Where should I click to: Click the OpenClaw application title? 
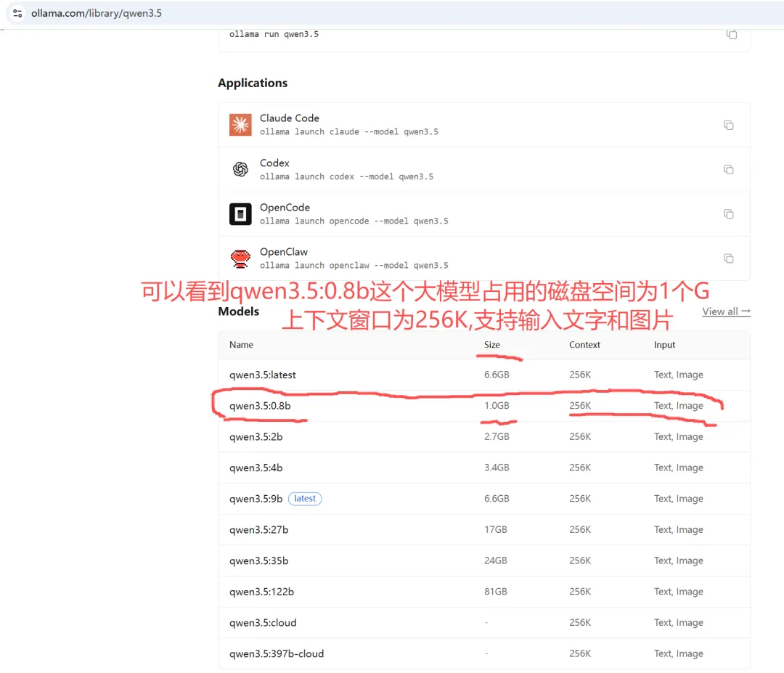(x=284, y=252)
